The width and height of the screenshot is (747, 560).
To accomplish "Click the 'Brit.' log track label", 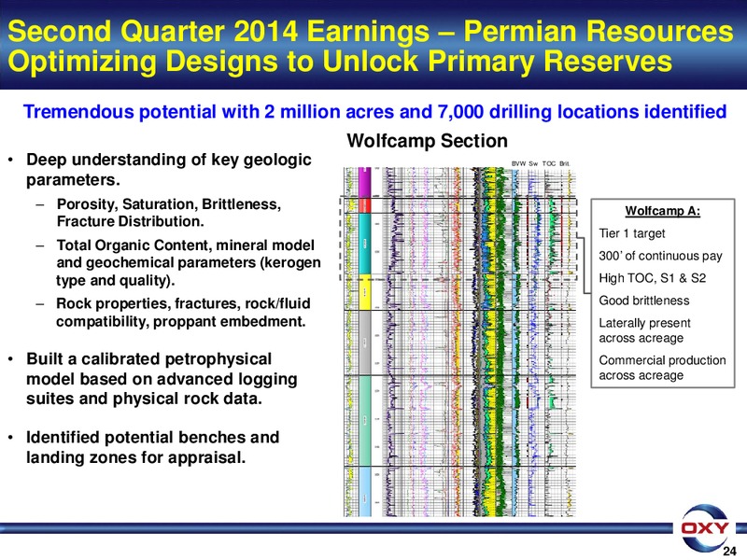I will click(565, 163).
